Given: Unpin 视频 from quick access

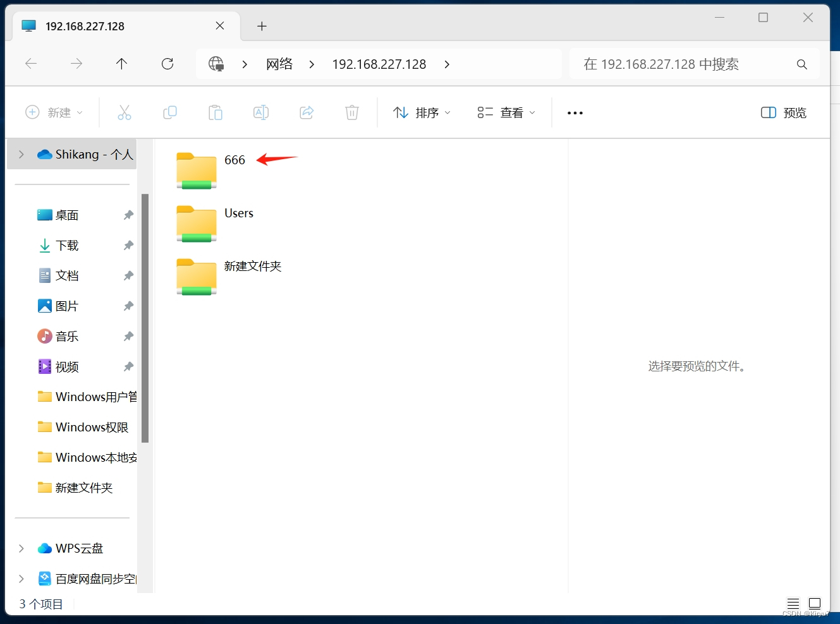Looking at the screenshot, I should [128, 367].
